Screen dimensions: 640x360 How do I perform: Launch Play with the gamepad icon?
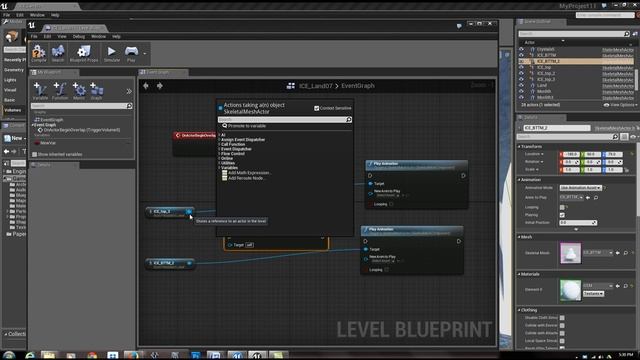(x=131, y=53)
